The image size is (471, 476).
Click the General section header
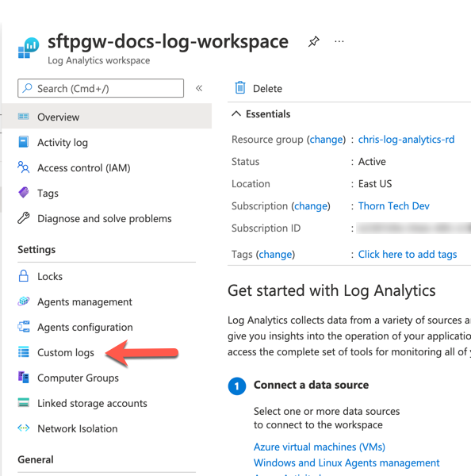[x=35, y=459]
